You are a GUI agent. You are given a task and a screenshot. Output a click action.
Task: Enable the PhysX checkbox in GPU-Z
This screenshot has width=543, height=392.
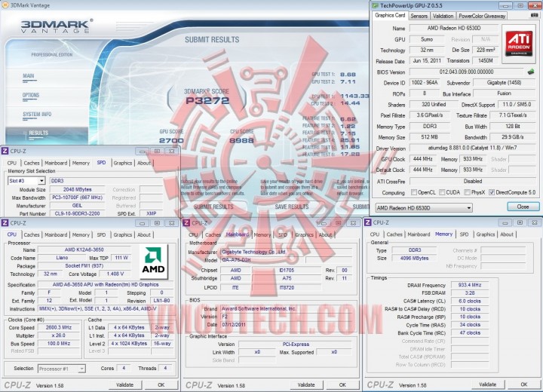[467, 192]
